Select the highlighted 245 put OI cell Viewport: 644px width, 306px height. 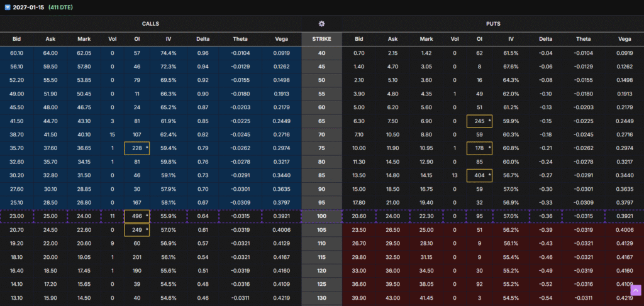(x=479, y=121)
